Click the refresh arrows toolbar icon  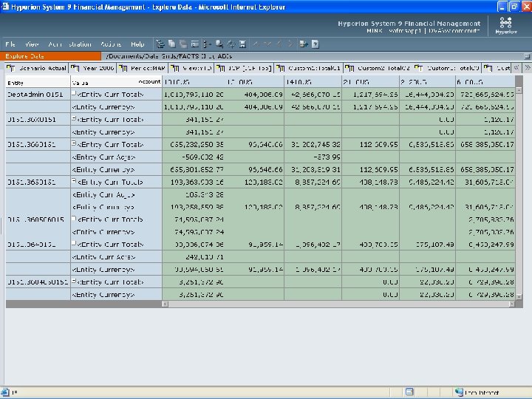(x=231, y=44)
